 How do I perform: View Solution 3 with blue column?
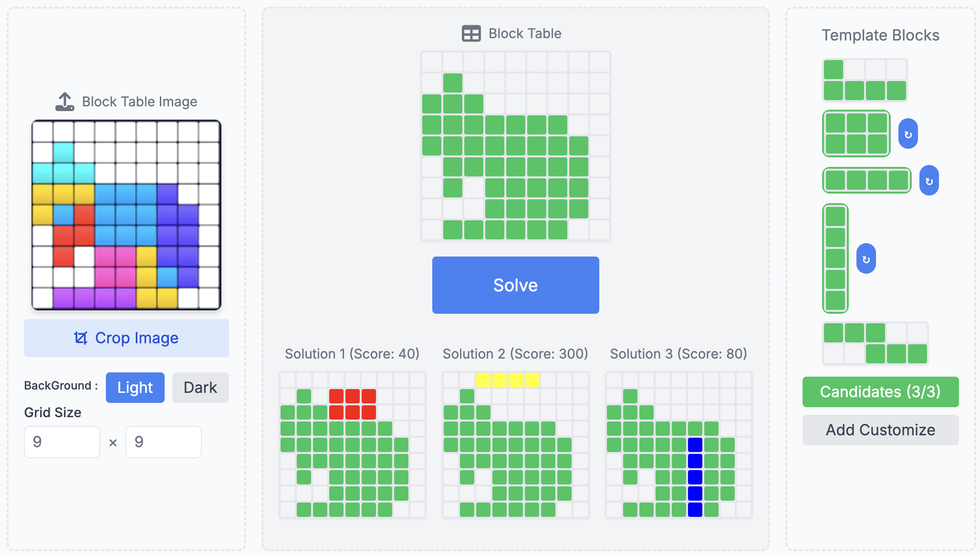pos(679,445)
